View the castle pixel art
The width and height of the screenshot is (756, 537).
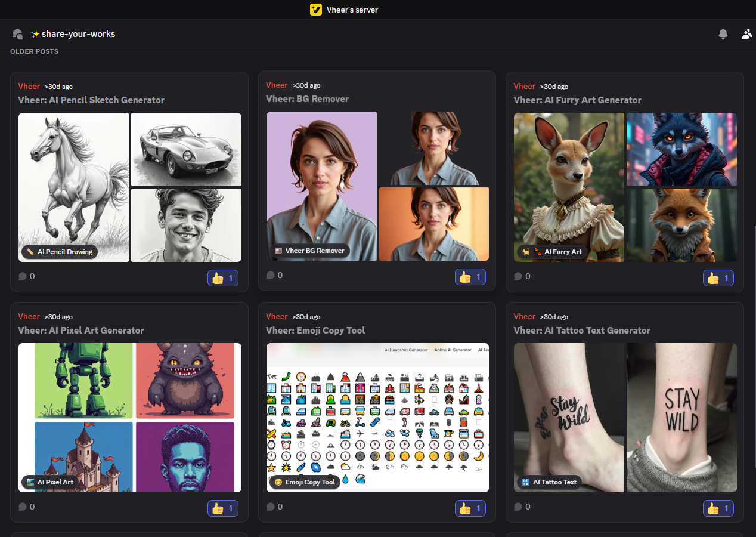[84, 456]
